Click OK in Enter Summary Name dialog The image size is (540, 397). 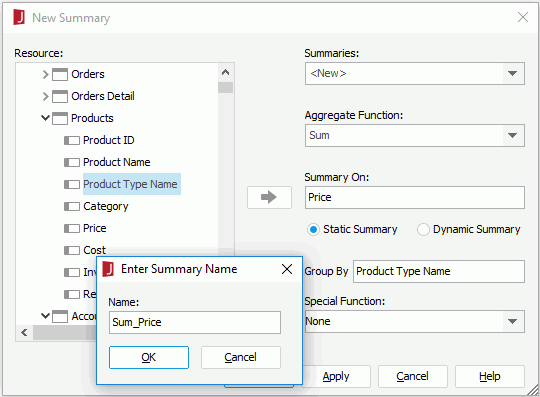point(149,357)
